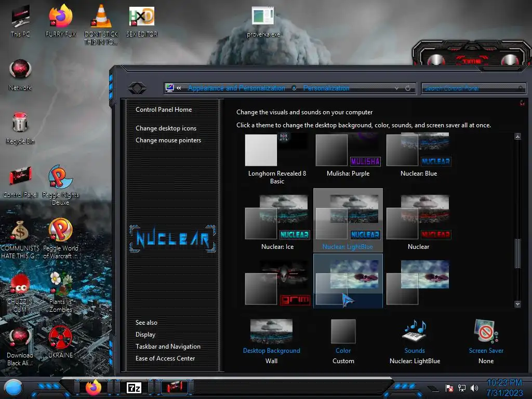Viewport: 532px width, 399px height.
Task: Open the UKRAINE radiation icon shortcut
Action: pos(60,342)
